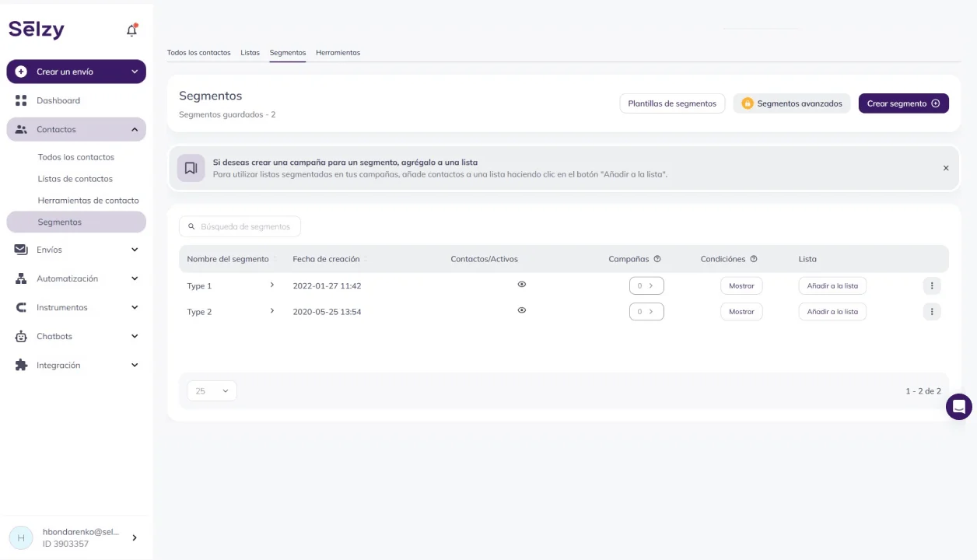Open the notifications bell
Image resolution: width=977 pixels, height=560 pixels.
coord(131,30)
